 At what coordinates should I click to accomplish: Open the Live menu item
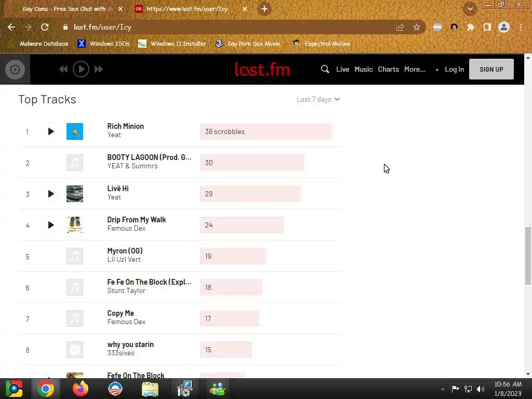point(343,69)
